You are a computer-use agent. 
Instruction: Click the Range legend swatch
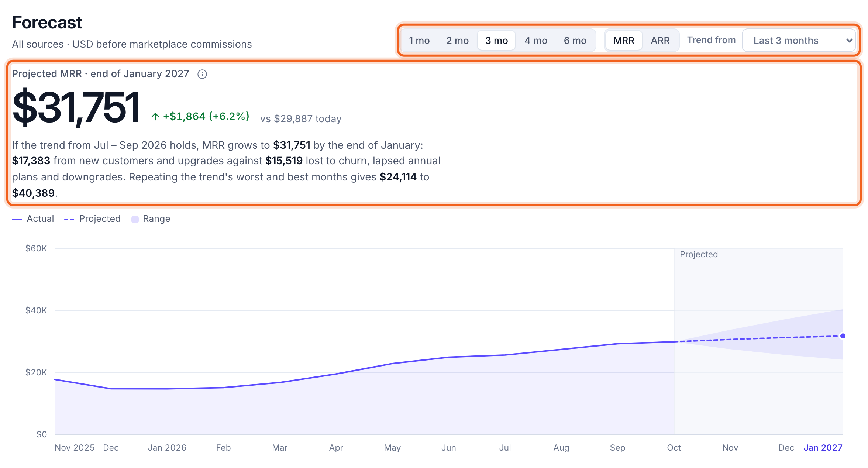pyautogui.click(x=135, y=219)
